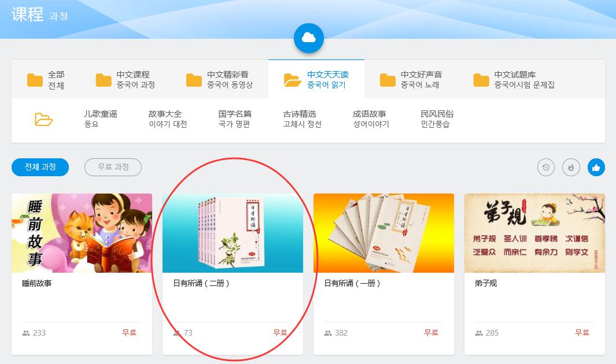The image size is (616, 364).
Task: Choose the 古诗精选 subcategory
Action: 302,119
